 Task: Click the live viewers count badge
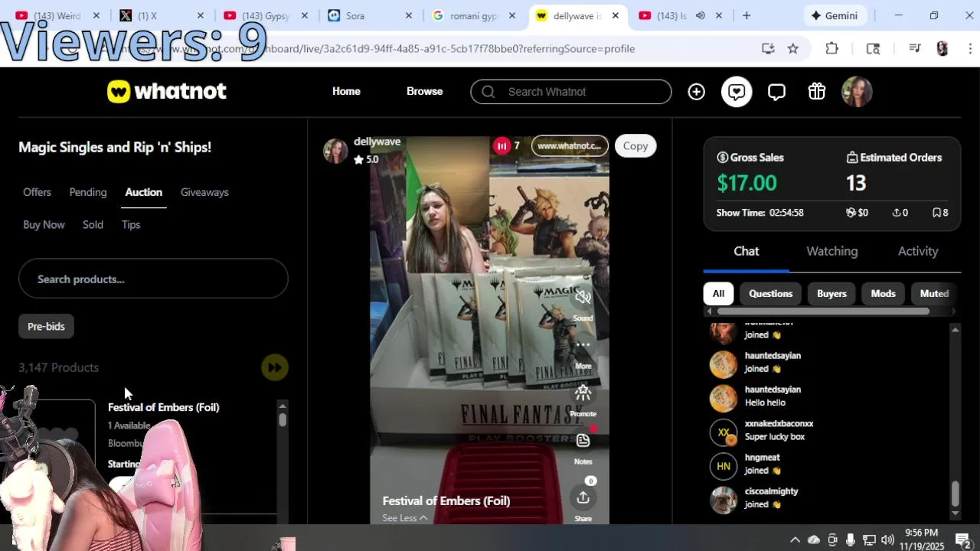click(507, 145)
